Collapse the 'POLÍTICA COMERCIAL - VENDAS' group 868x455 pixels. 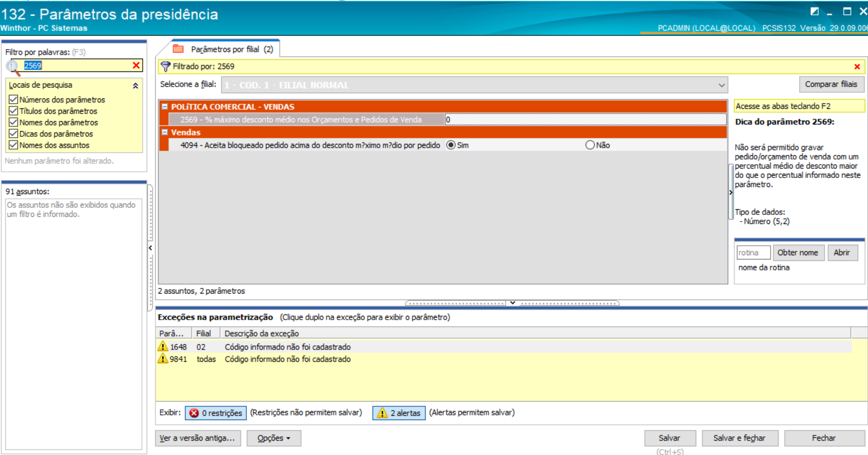[x=165, y=107]
